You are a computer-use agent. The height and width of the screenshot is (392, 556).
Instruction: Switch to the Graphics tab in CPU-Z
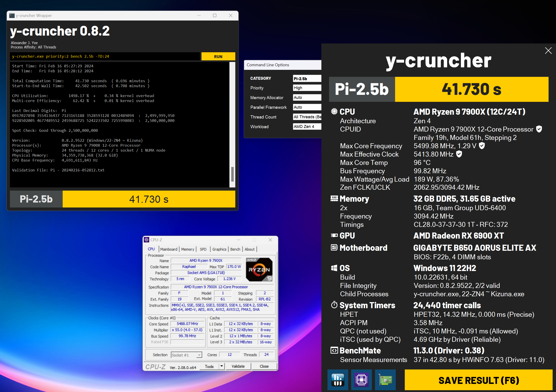[x=219, y=249]
